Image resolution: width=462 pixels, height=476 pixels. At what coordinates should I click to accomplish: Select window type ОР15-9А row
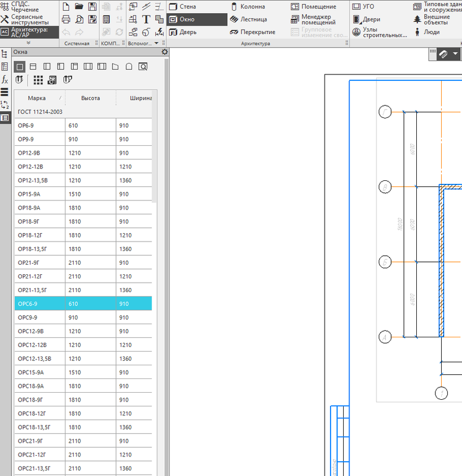(83, 194)
